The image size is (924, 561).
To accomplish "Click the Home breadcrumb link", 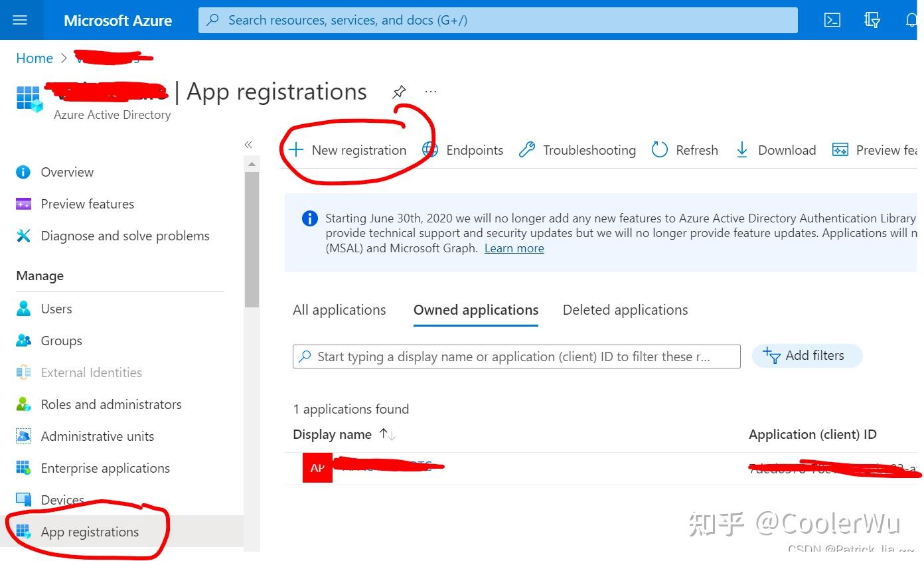I will [x=35, y=58].
